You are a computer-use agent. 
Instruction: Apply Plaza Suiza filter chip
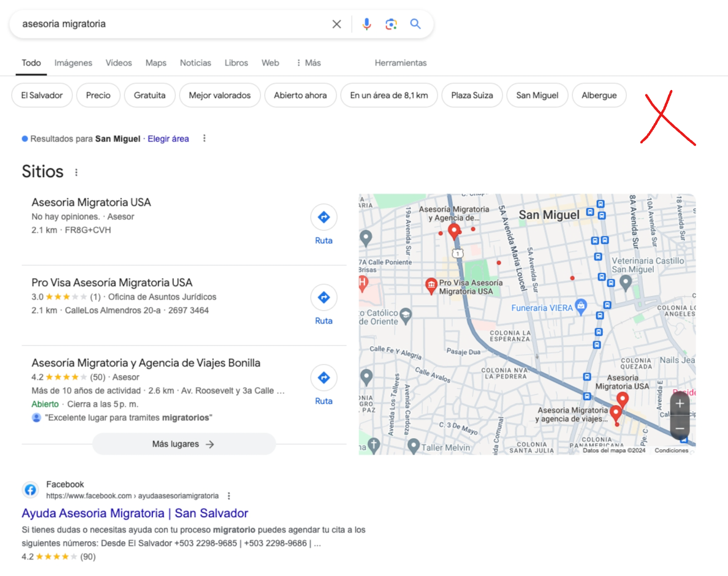point(472,95)
